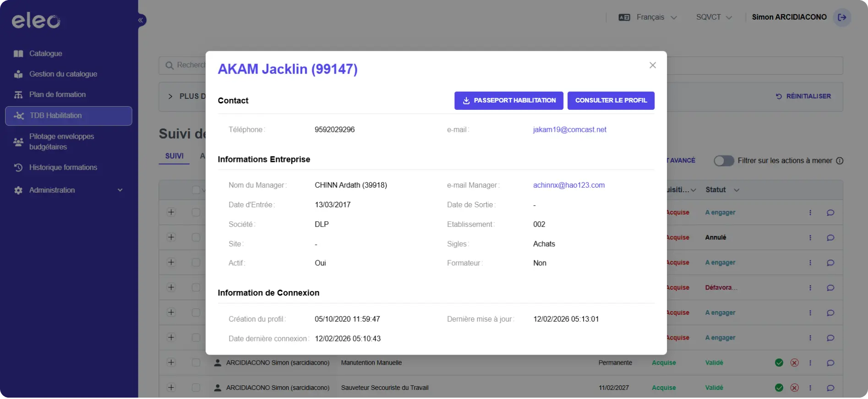Click the Réinitialiser button
Viewport: 868px width, 399px height.
coord(803,97)
